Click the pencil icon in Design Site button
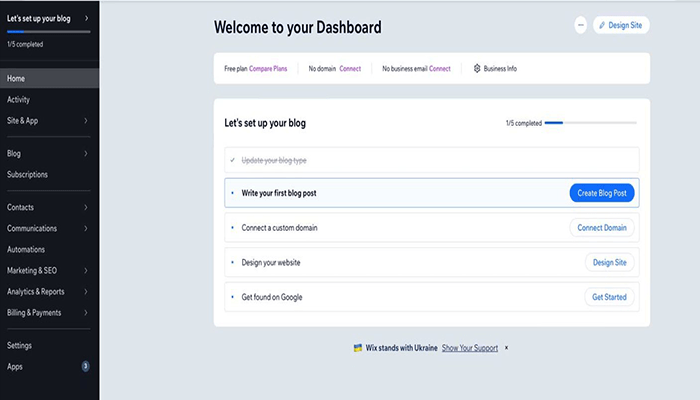Image resolution: width=700 pixels, height=400 pixels. (x=602, y=25)
